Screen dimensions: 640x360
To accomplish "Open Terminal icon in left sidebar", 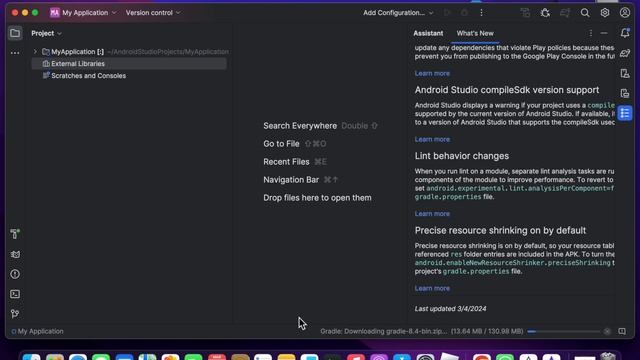I will (x=15, y=294).
